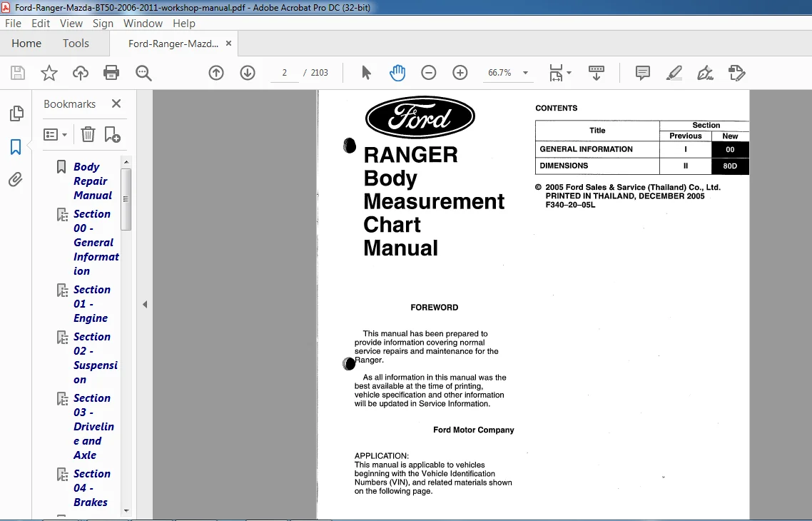This screenshot has width=812, height=521.
Task: Click GENERAL INFORMATION in contents table
Action: pyautogui.click(x=586, y=149)
